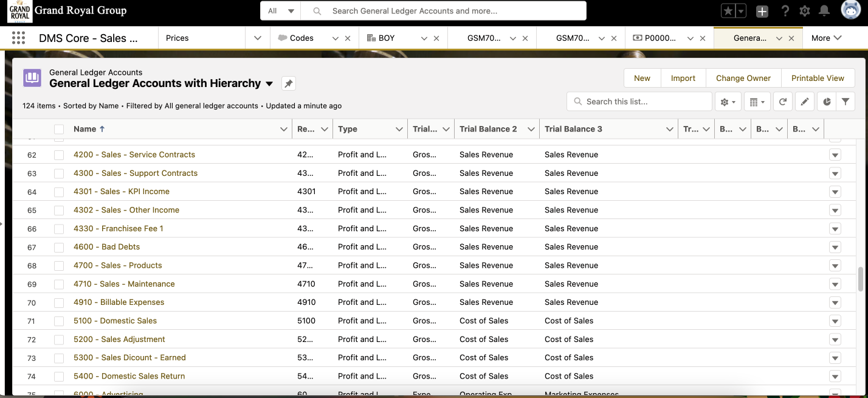The width and height of the screenshot is (868, 398).
Task: Open the Printable View
Action: pyautogui.click(x=818, y=78)
